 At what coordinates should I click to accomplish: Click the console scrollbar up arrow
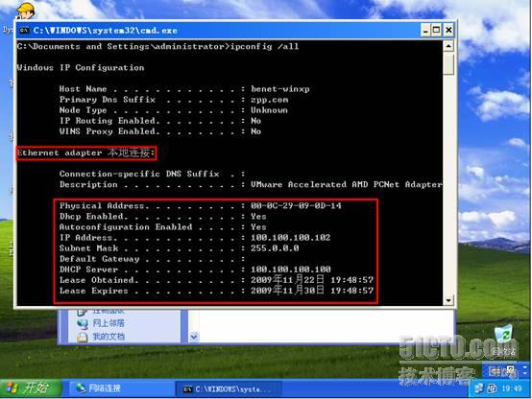[x=448, y=46]
